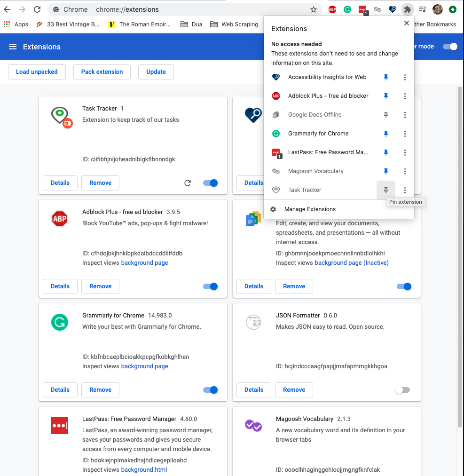The height and width of the screenshot is (476, 464).
Task: Unpin Accessibility Insights for Web
Action: tap(385, 77)
